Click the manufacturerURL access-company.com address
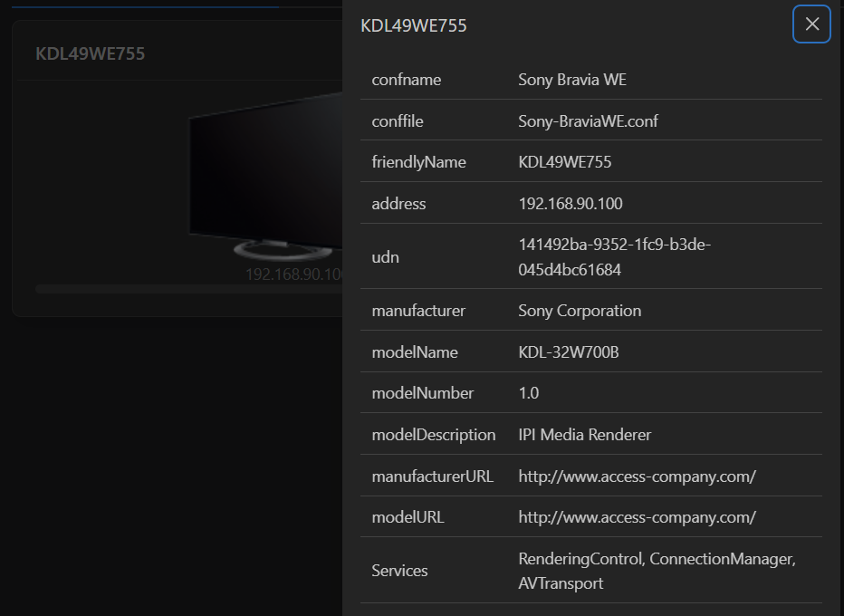The width and height of the screenshot is (844, 616). (637, 476)
